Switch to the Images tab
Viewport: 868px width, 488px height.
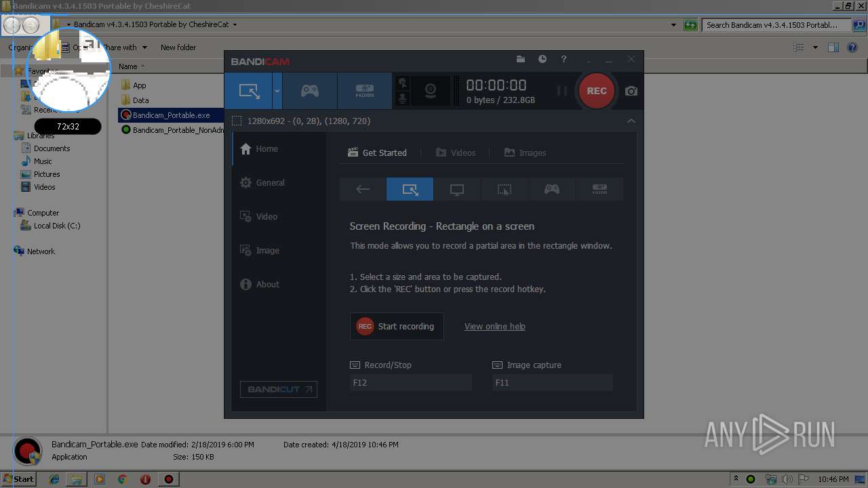tap(525, 152)
